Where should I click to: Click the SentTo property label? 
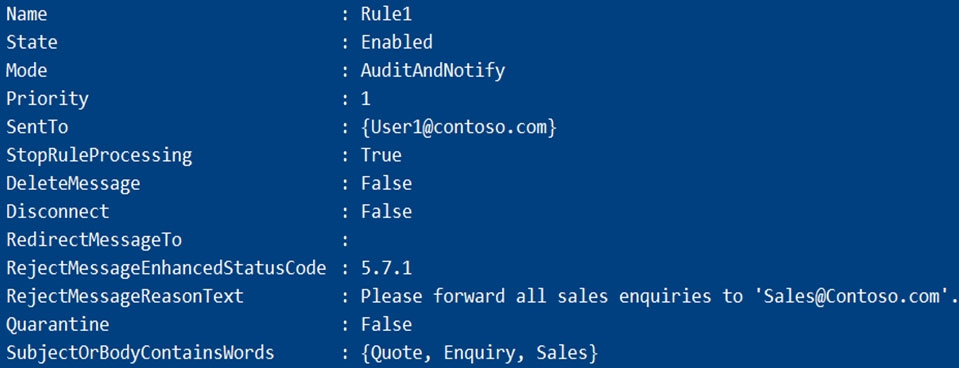tap(37, 127)
